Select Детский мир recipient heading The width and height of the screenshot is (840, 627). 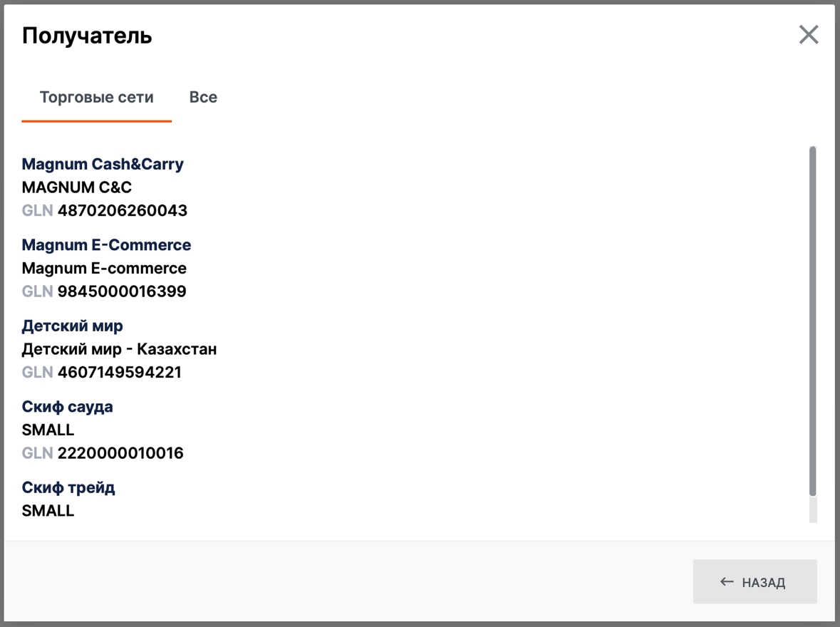coord(72,326)
